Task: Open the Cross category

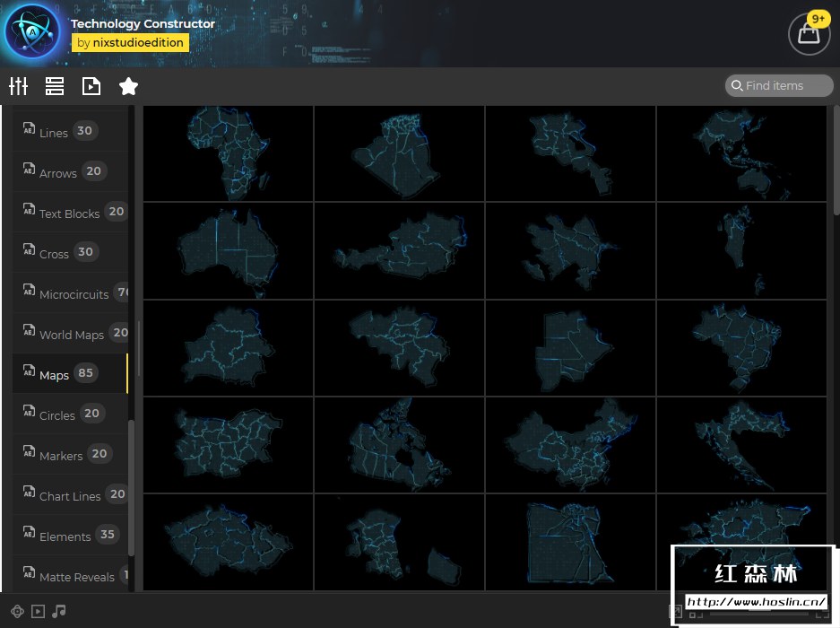Action: click(70, 252)
